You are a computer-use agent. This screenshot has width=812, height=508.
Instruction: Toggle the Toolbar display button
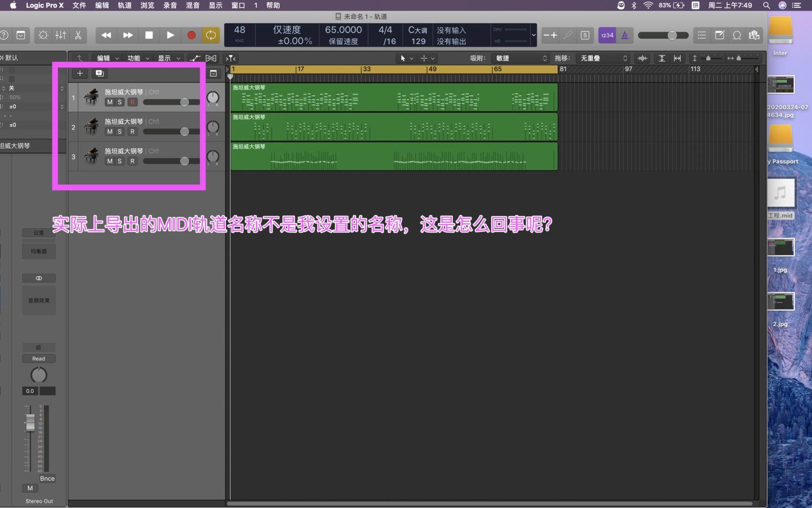click(x=21, y=35)
